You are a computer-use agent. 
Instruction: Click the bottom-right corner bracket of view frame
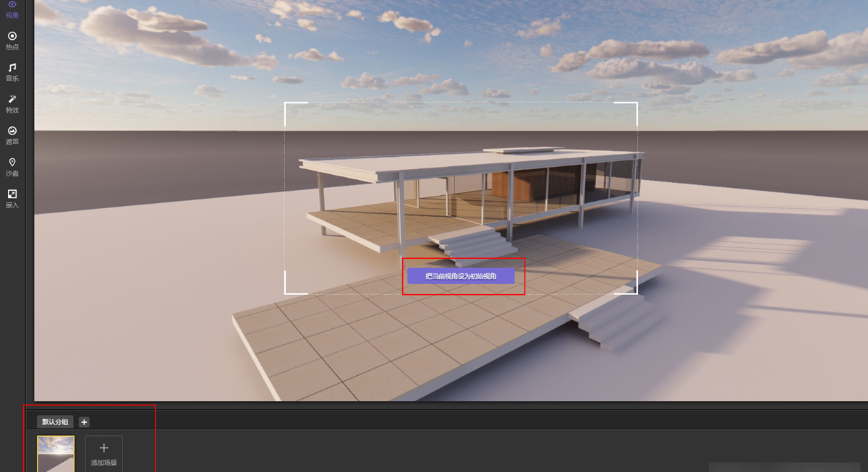pyautogui.click(x=629, y=286)
